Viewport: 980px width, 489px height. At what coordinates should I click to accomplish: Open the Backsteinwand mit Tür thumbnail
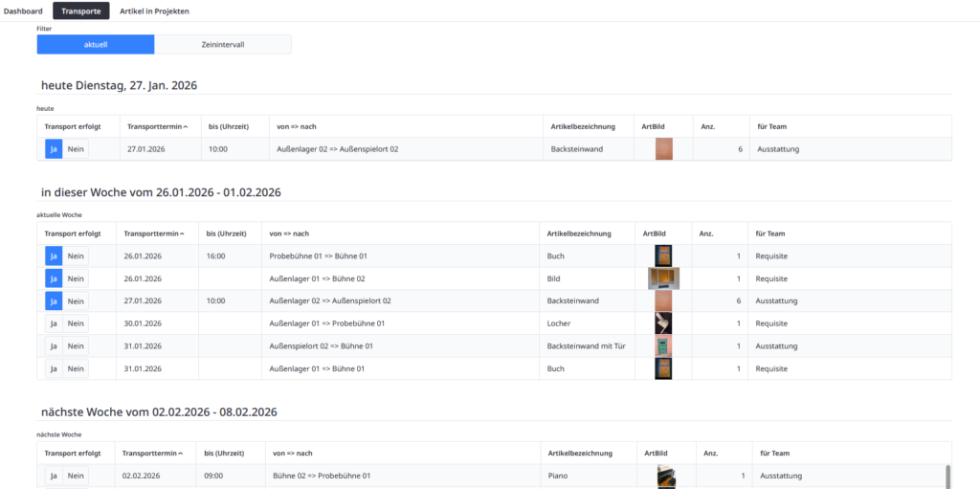coord(662,346)
